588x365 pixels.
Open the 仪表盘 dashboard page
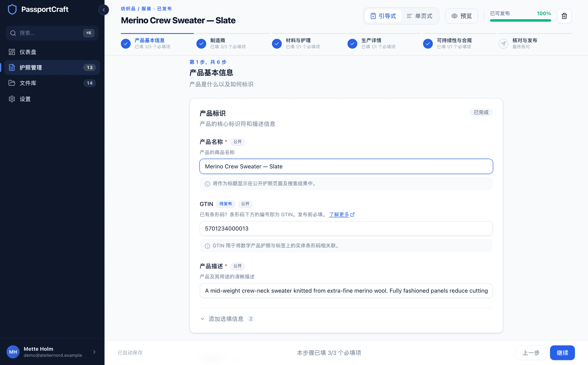[x=52, y=52]
